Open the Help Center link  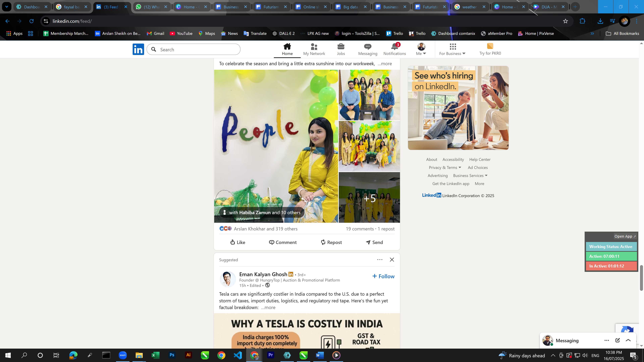480,159
